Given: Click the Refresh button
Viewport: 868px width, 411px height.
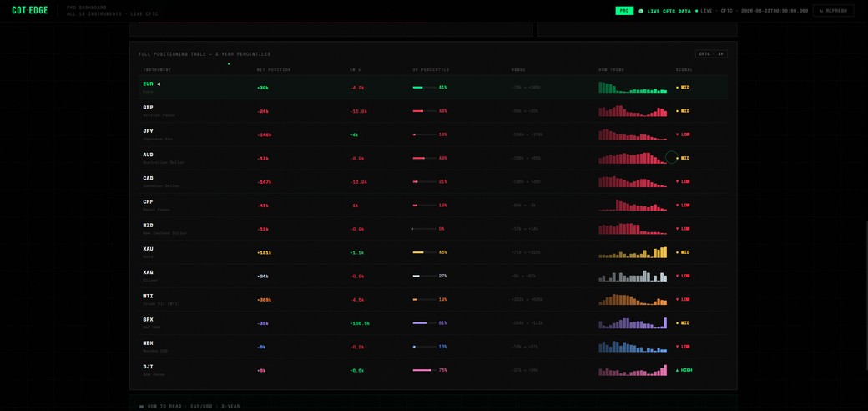Looking at the screenshot, I should pyautogui.click(x=833, y=11).
